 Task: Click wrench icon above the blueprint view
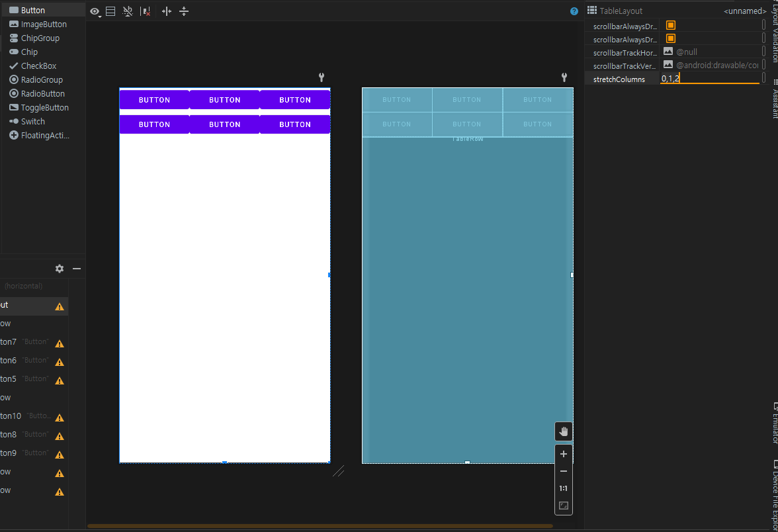point(564,77)
